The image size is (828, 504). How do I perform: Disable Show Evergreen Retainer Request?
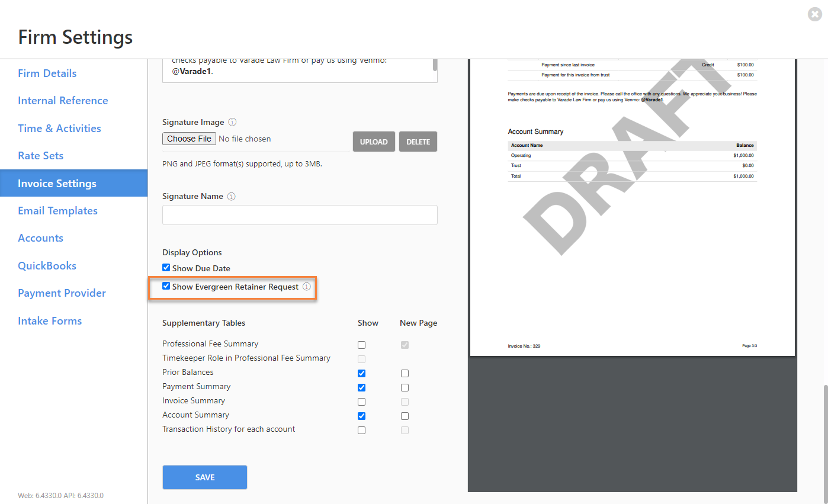tap(166, 286)
